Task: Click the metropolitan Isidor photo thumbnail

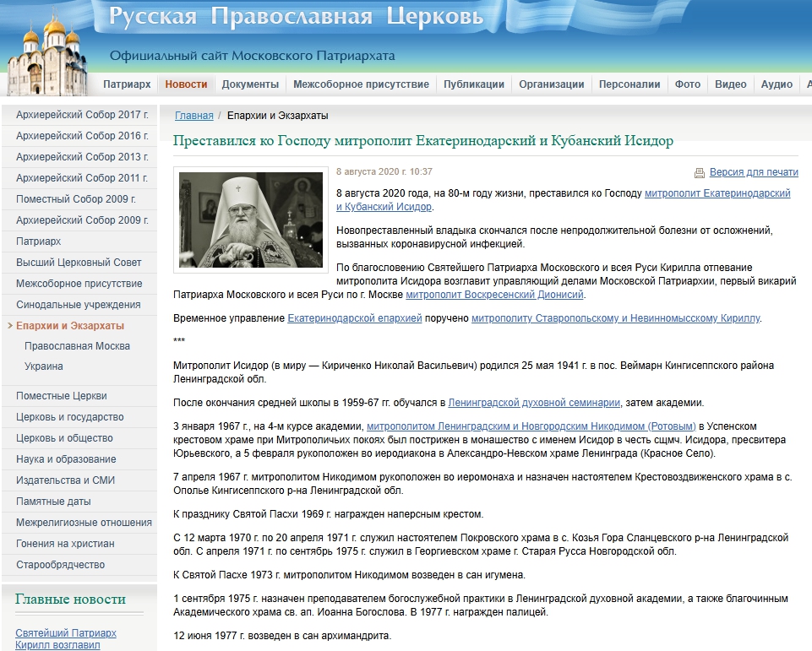Action: [251, 220]
